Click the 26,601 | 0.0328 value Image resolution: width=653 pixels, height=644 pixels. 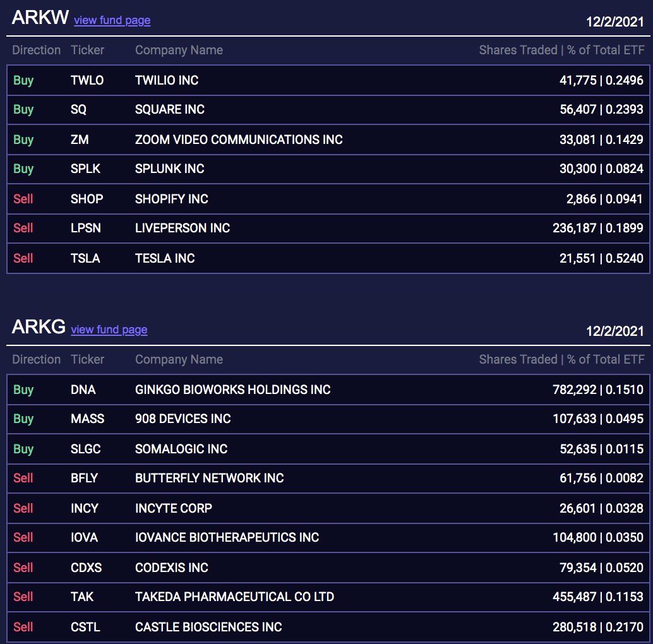(601, 508)
